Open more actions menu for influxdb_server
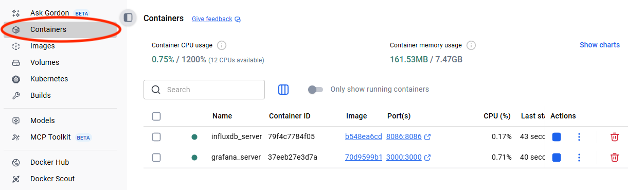 (x=579, y=137)
